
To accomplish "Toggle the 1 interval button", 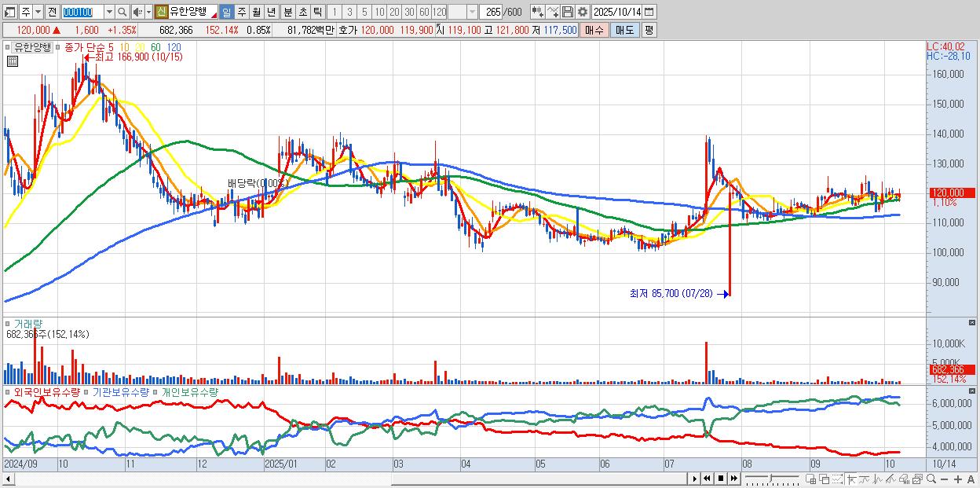I will point(335,12).
